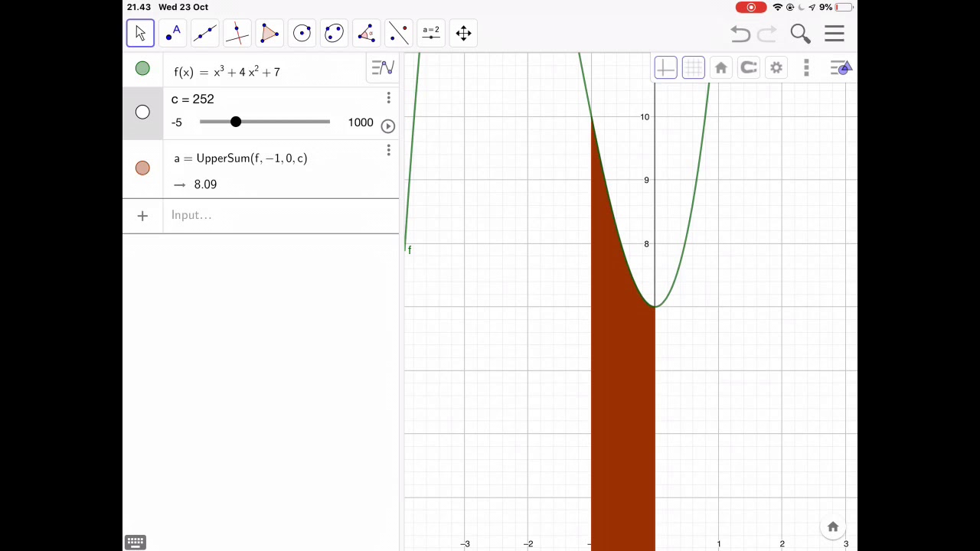Screen dimensions: 980x551
Task: Toggle axes display in graphics view
Action: click(x=665, y=68)
